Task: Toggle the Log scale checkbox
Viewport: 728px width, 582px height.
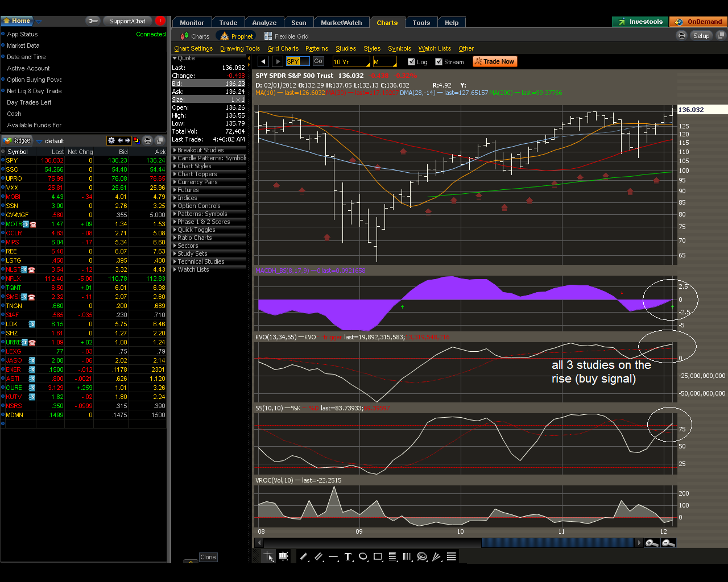Action: [x=412, y=61]
